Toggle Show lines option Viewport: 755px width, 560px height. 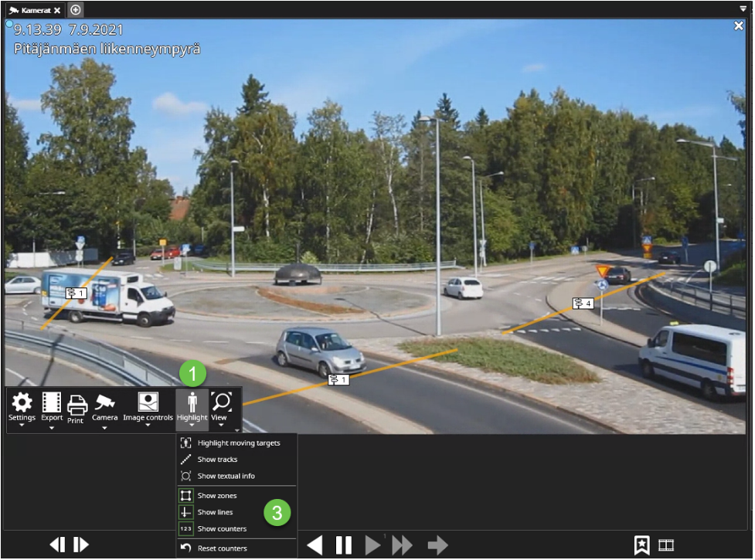click(x=215, y=512)
